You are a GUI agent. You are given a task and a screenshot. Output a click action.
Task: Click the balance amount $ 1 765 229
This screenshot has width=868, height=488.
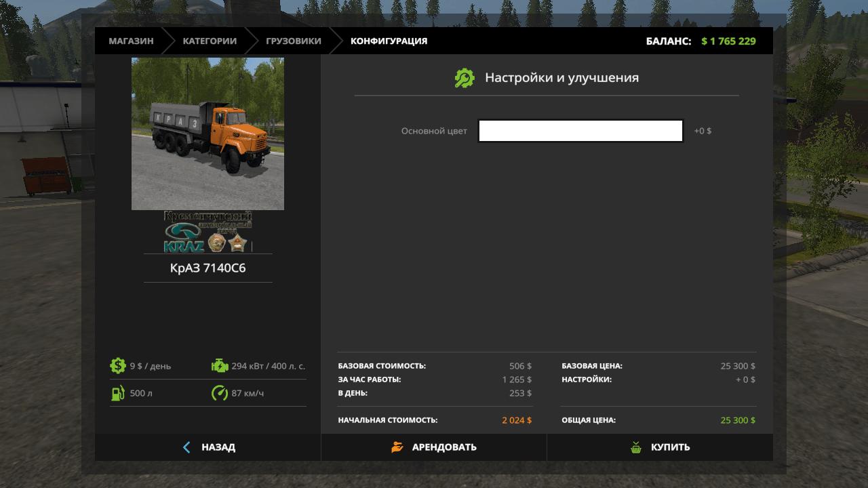(728, 41)
